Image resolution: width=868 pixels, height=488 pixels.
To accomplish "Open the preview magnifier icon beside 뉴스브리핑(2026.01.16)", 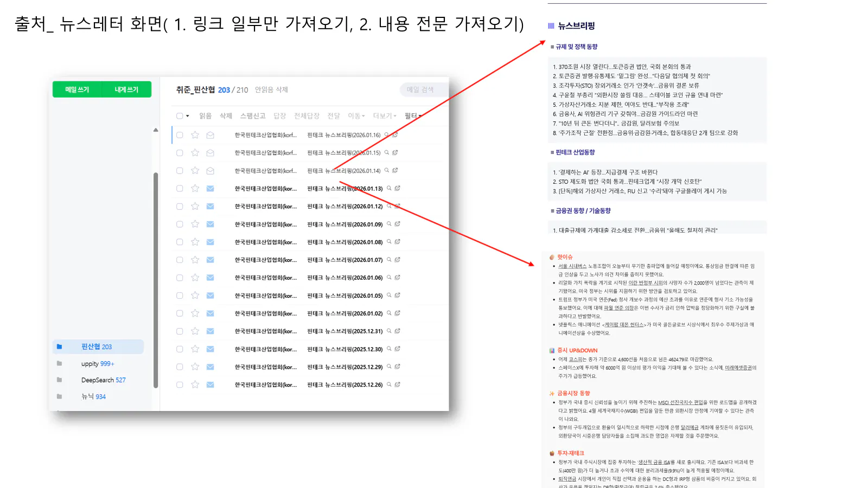I will [x=386, y=135].
